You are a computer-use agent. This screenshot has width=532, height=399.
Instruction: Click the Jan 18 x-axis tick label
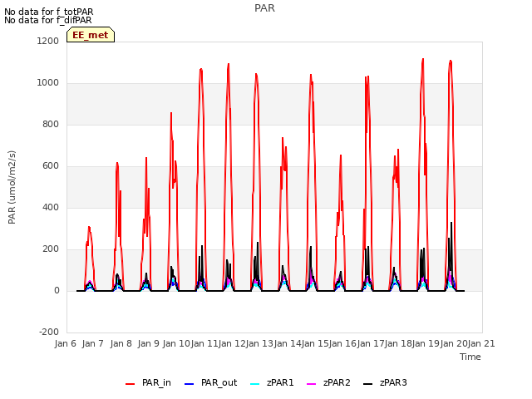(x=398, y=343)
